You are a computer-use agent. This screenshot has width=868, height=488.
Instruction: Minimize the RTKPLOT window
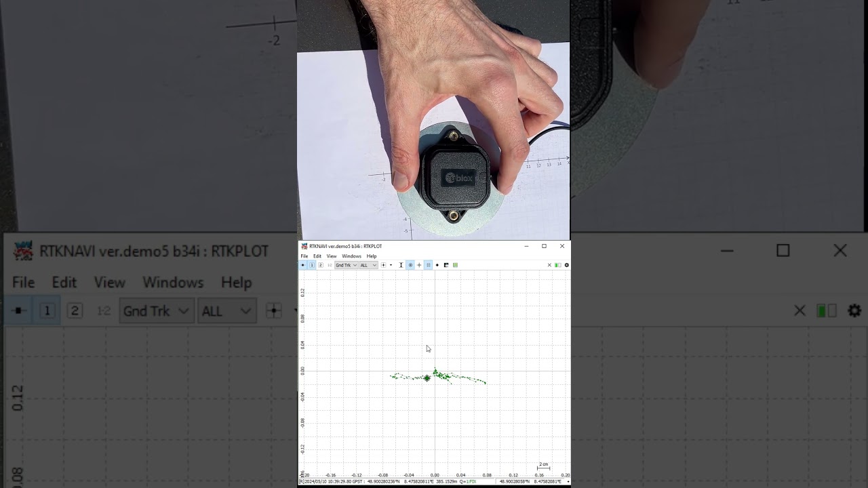pyautogui.click(x=526, y=246)
